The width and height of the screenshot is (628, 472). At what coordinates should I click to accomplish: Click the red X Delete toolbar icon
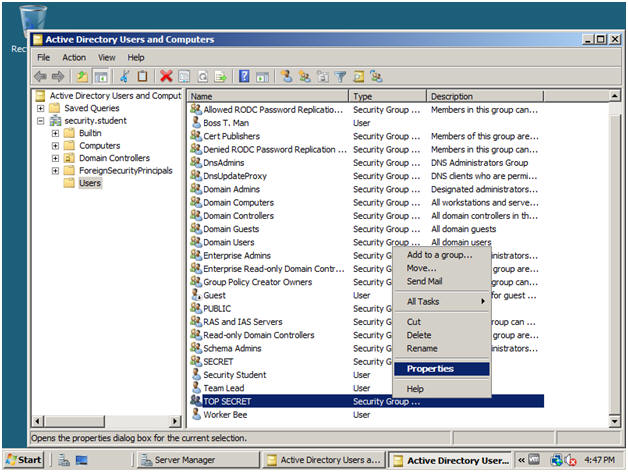point(166,76)
